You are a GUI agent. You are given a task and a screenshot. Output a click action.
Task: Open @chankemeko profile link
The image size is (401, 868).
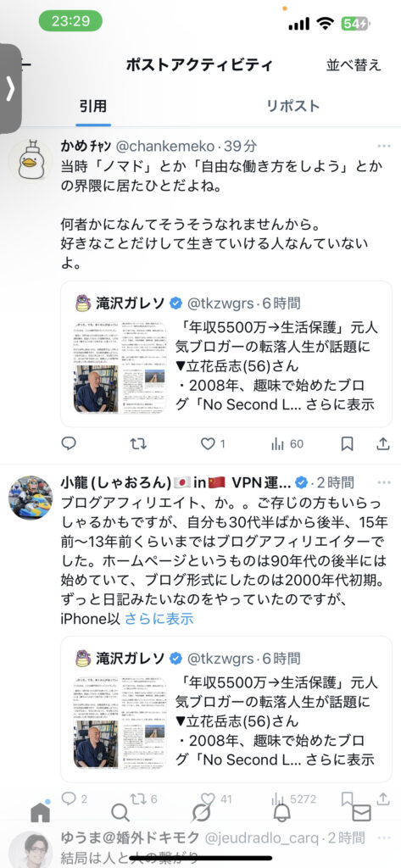[164, 146]
